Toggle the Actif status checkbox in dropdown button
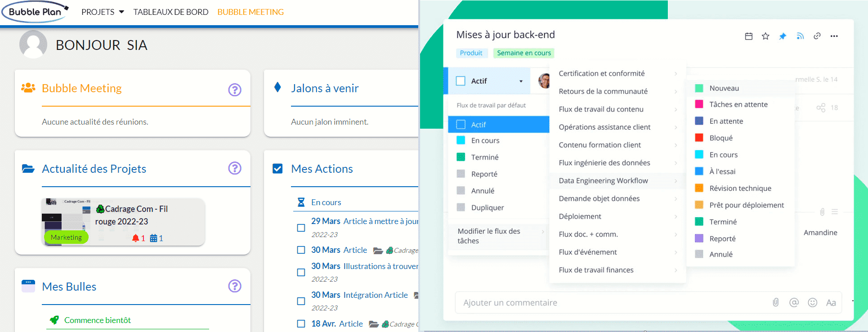Image resolution: width=868 pixels, height=332 pixels. [461, 81]
